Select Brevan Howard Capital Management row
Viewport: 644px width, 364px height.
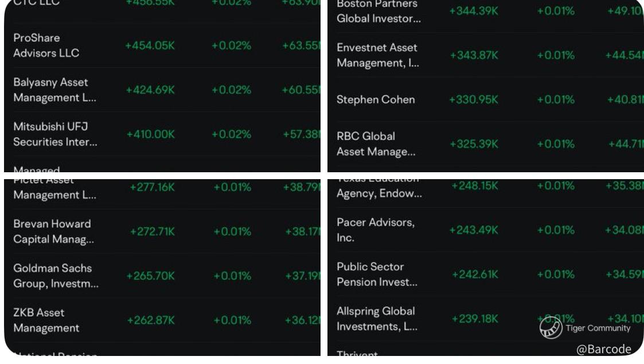pos(53,231)
